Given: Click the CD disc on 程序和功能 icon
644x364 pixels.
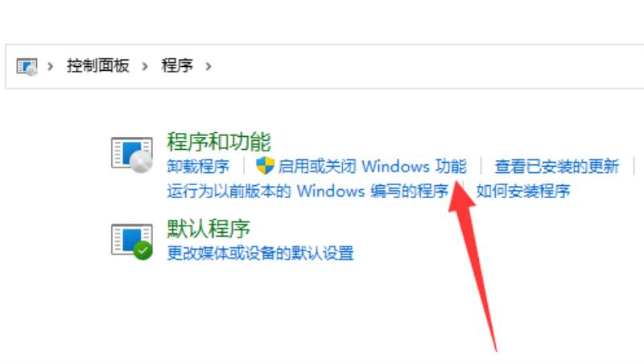Looking at the screenshot, I should [142, 162].
